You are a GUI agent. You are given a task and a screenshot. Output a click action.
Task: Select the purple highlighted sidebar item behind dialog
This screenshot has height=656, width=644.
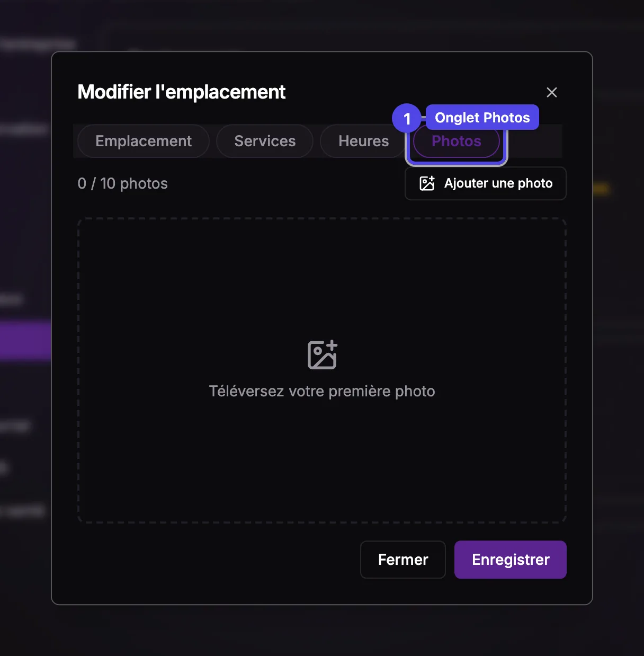(25, 341)
